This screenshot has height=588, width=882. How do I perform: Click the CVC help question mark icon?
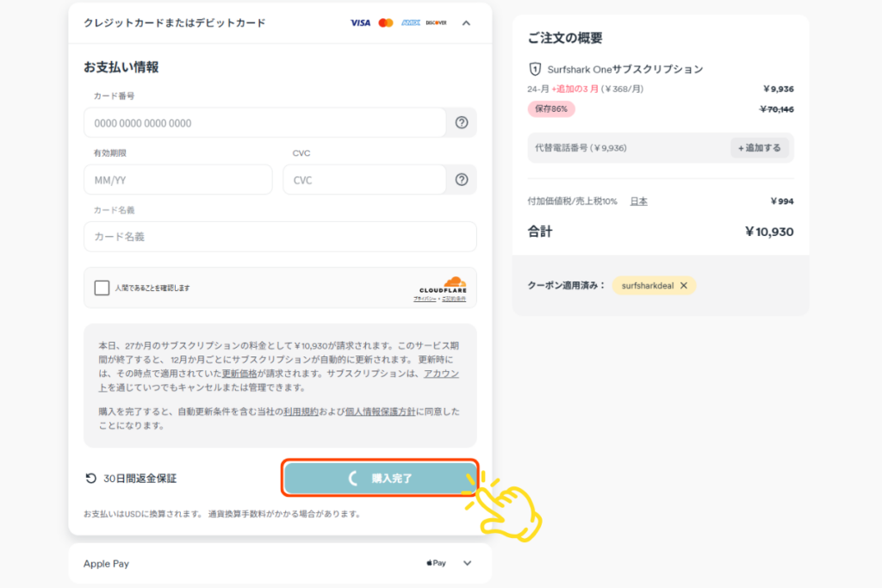[x=462, y=180]
